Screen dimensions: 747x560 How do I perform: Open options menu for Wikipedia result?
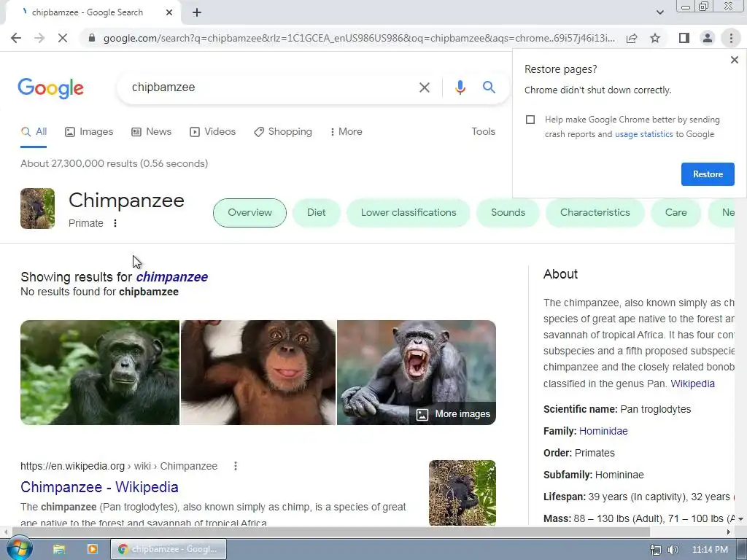(x=236, y=466)
